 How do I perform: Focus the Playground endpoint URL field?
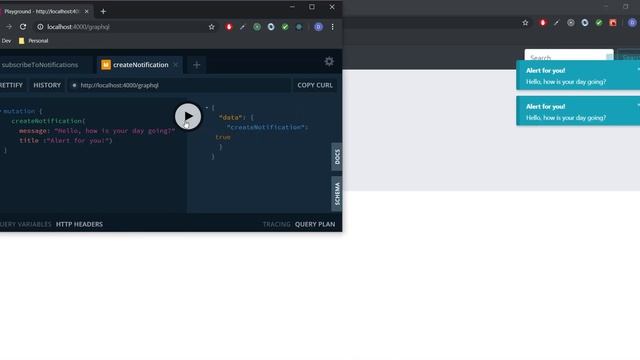point(180,85)
